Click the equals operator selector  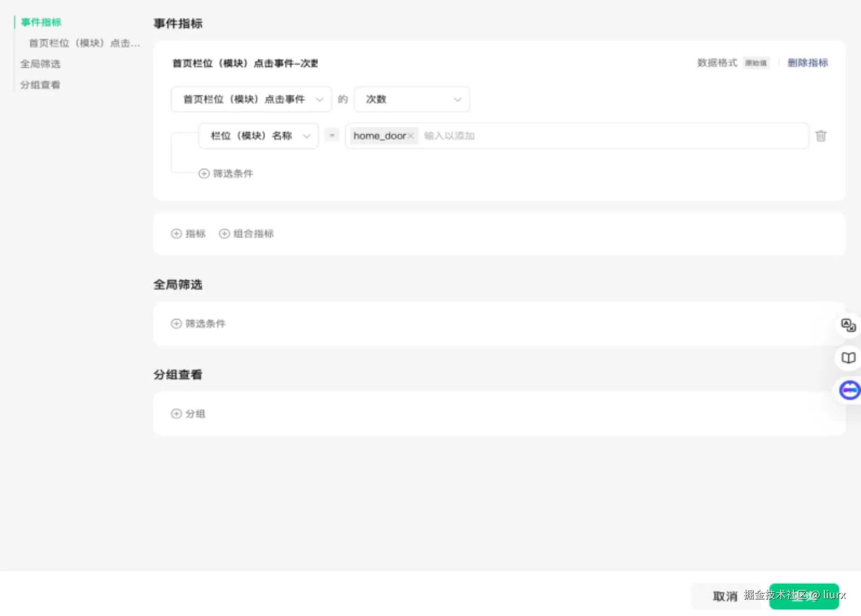point(332,136)
